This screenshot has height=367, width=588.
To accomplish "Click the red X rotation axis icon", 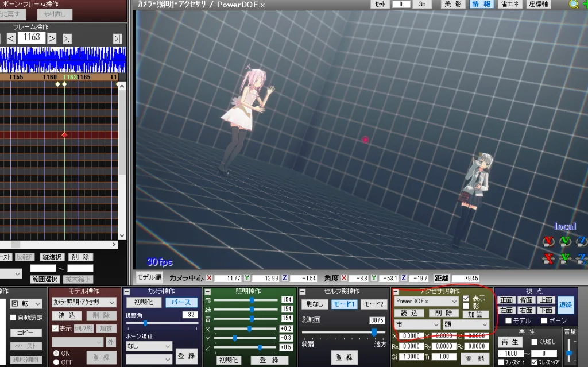I will tap(549, 241).
